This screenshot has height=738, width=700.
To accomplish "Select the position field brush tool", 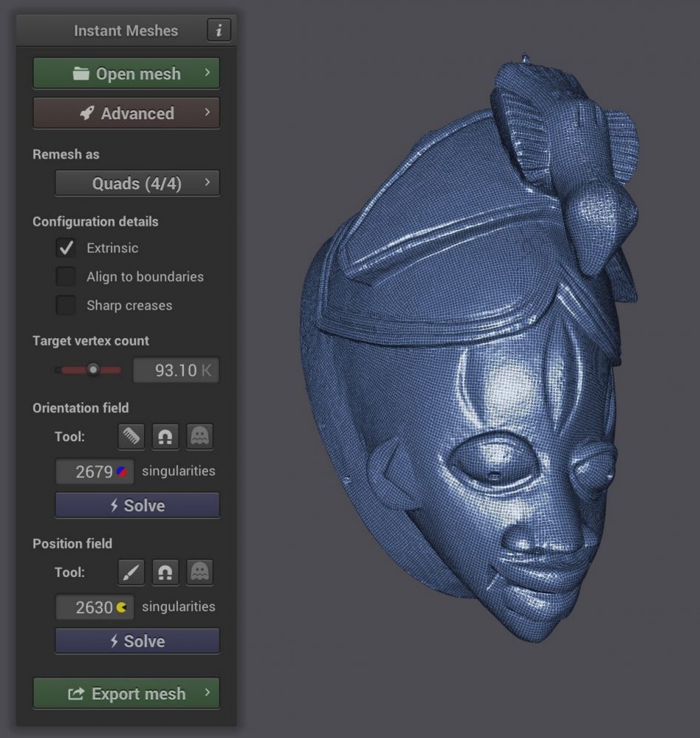I will [131, 572].
